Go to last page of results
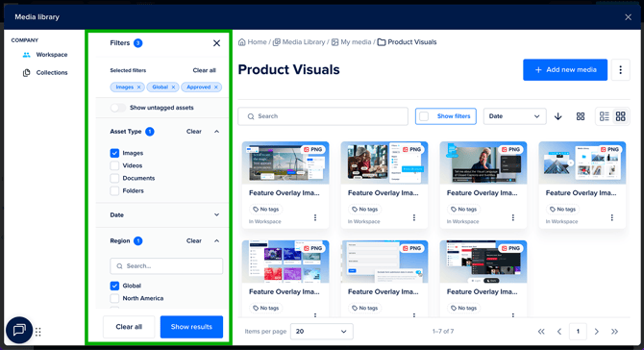644x350 pixels. 614,332
